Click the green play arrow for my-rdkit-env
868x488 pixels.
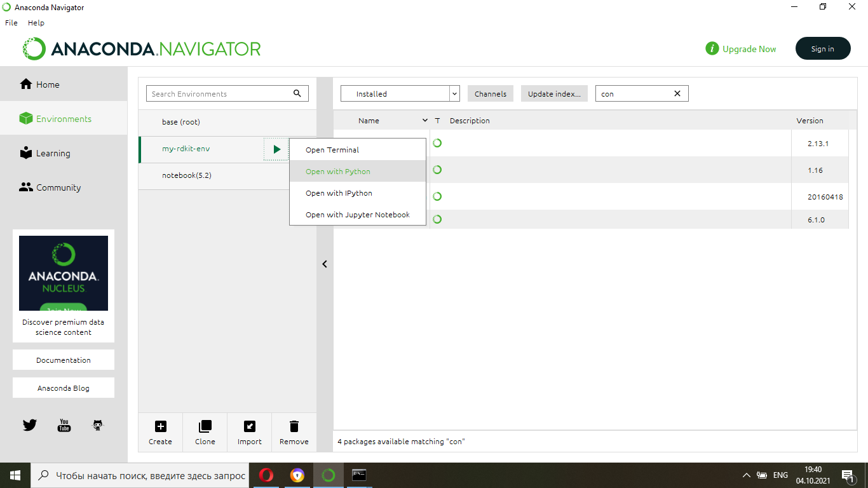tap(277, 149)
